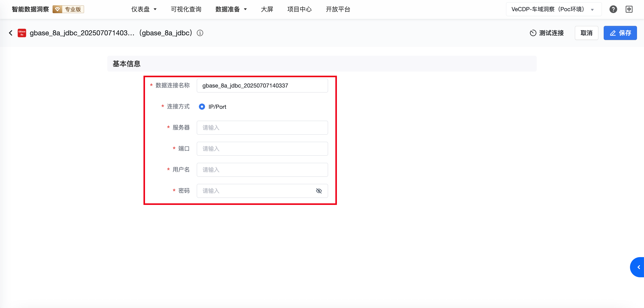The width and height of the screenshot is (644, 308).
Task: Go back using the left arrow icon
Action: coord(11,33)
